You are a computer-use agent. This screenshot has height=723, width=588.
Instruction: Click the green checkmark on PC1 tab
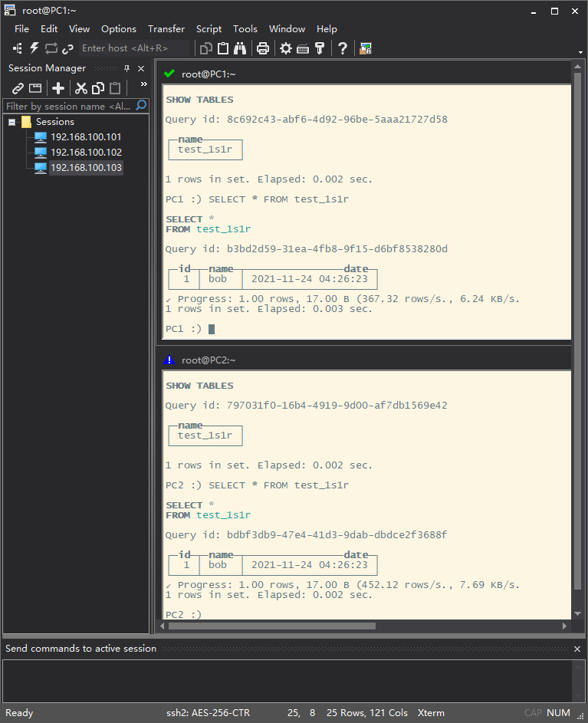pyautogui.click(x=169, y=74)
